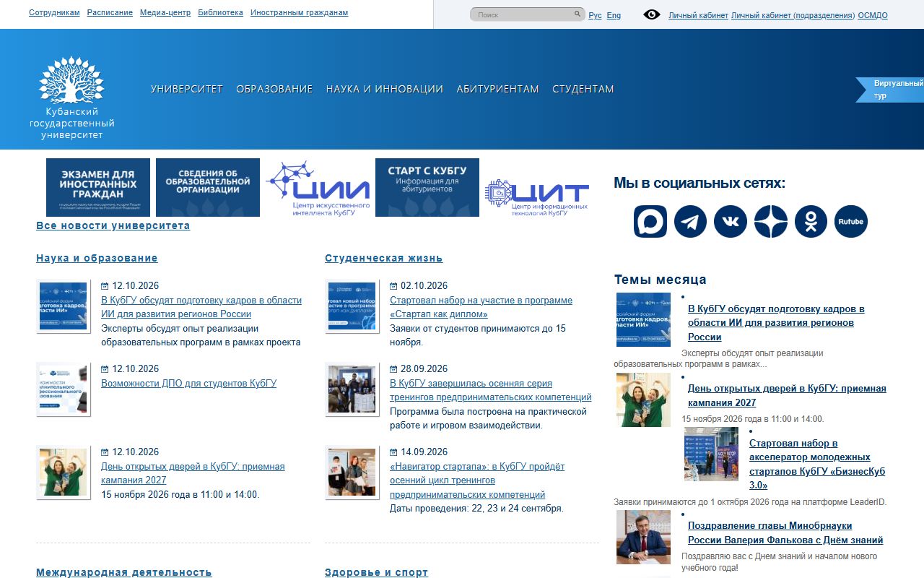Open the 'Навигатор стартапа' news link
This screenshot has height=578, width=924.
[477, 480]
